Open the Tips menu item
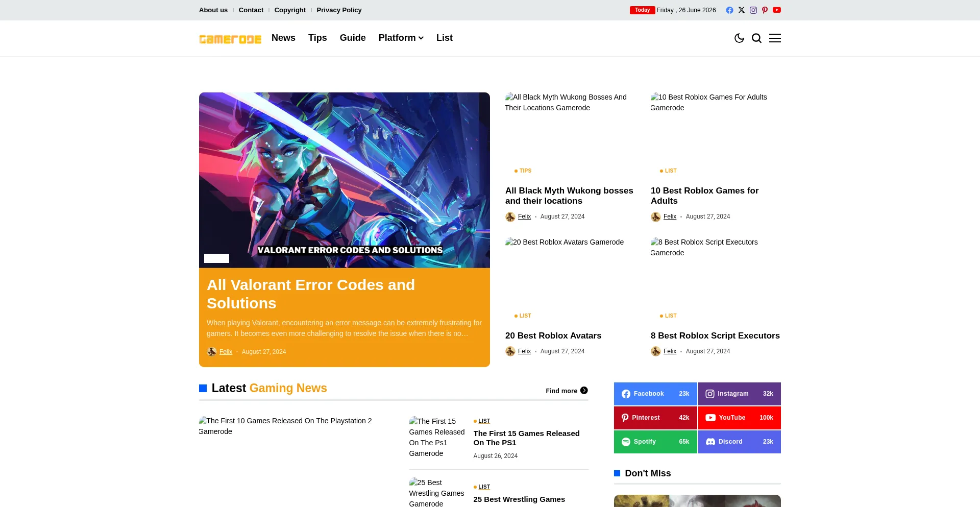Image resolution: width=980 pixels, height=507 pixels. tap(317, 38)
